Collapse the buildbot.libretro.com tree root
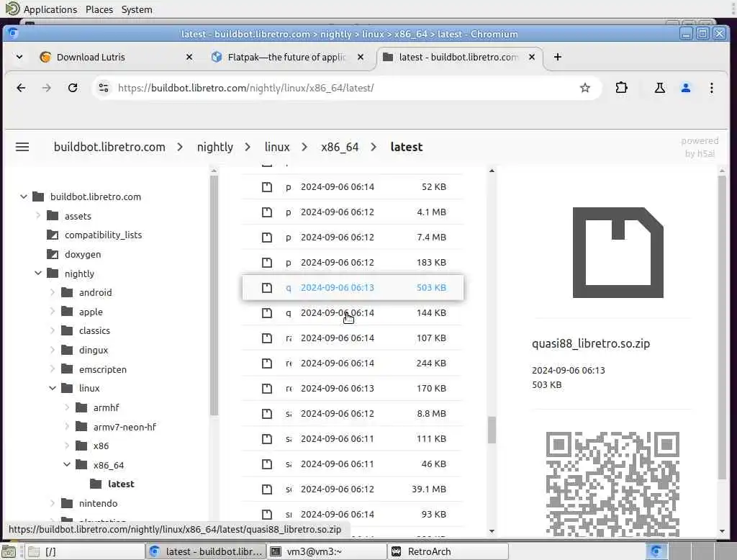Viewport: 737px width, 560px height. pos(24,197)
